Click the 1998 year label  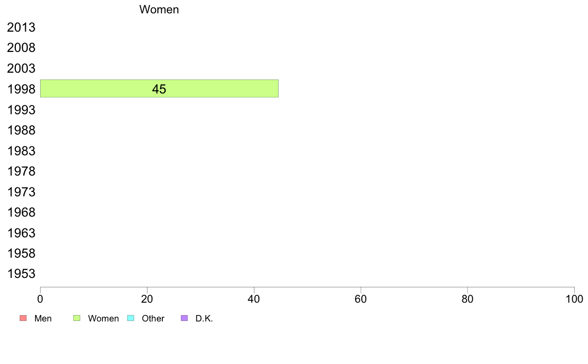(x=21, y=89)
